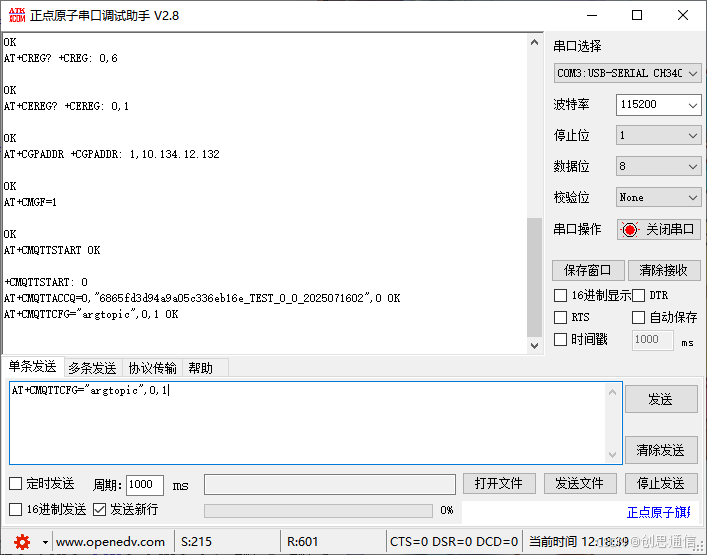
Task: Maximize the serial assistant window
Action: pyautogui.click(x=637, y=15)
